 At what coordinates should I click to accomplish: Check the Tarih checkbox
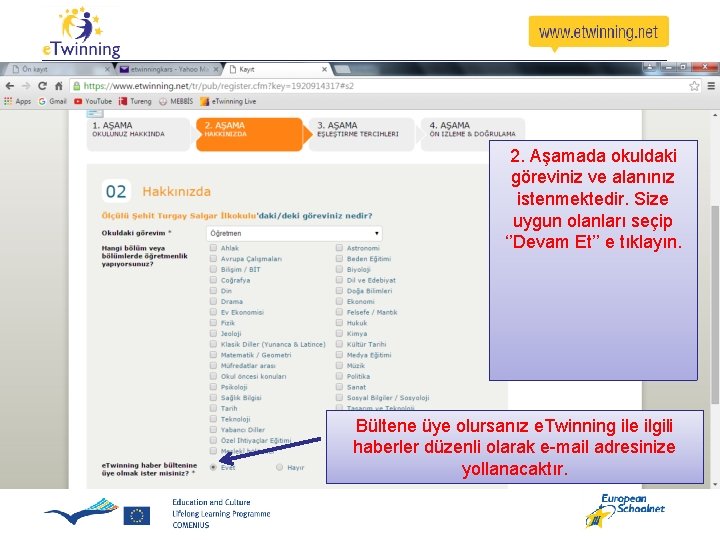[213, 408]
